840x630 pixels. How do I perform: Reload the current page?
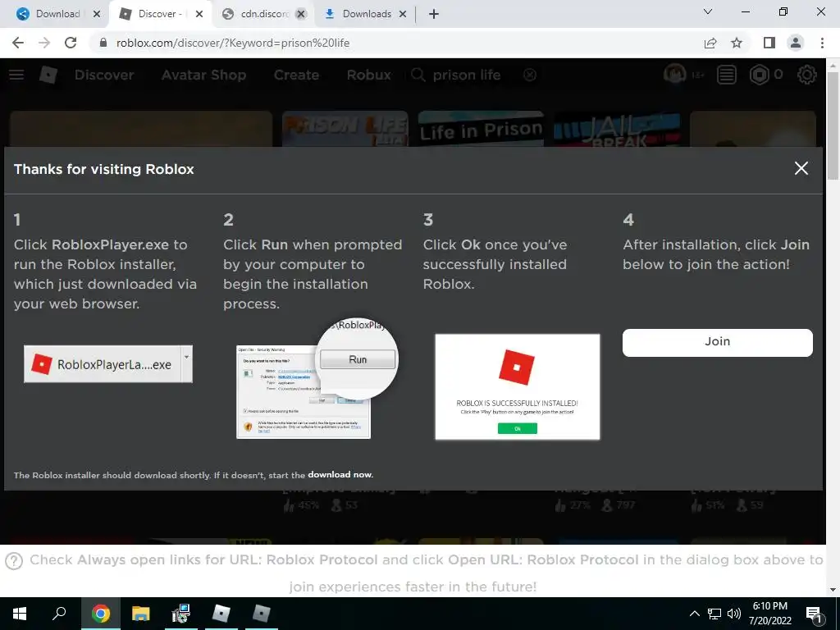point(71,43)
